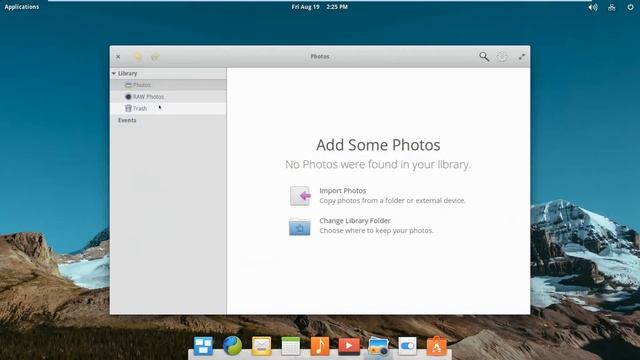Image resolution: width=640 pixels, height=360 pixels.
Task: Click the settings gear icon in Photos header
Action: point(502,57)
